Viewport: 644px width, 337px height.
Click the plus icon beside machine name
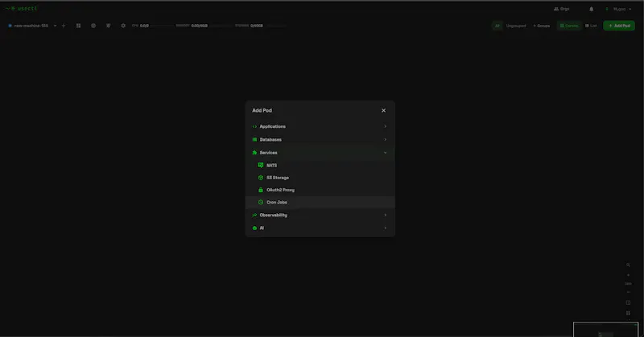coord(64,26)
